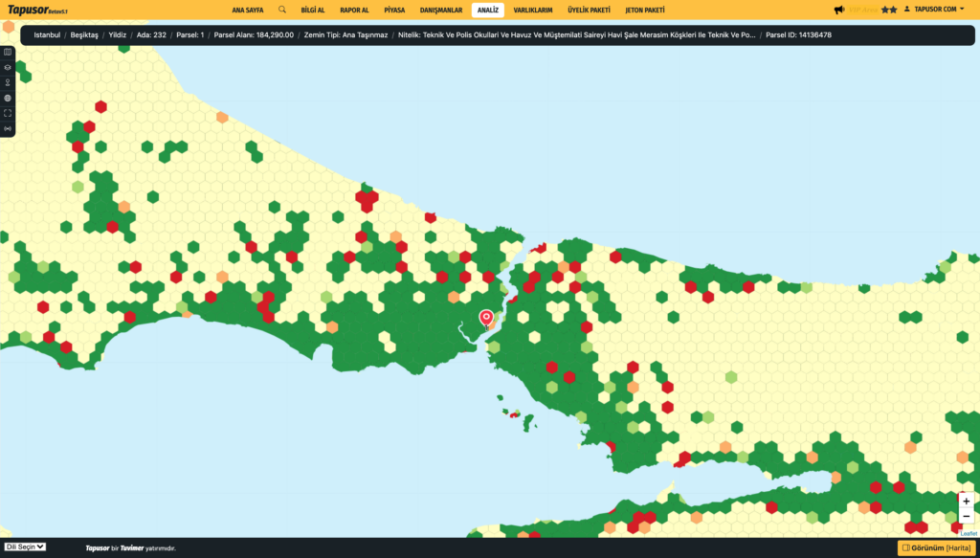Open the Dili Seçin language dropdown
Image resolution: width=980 pixels, height=558 pixels.
pyautogui.click(x=26, y=547)
